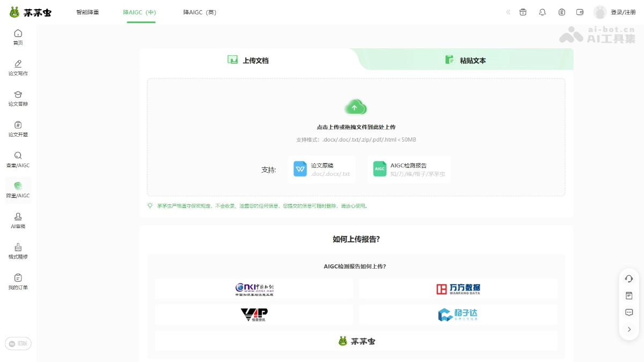
Task: Expand the floating side panel chevron
Action: coord(628,329)
